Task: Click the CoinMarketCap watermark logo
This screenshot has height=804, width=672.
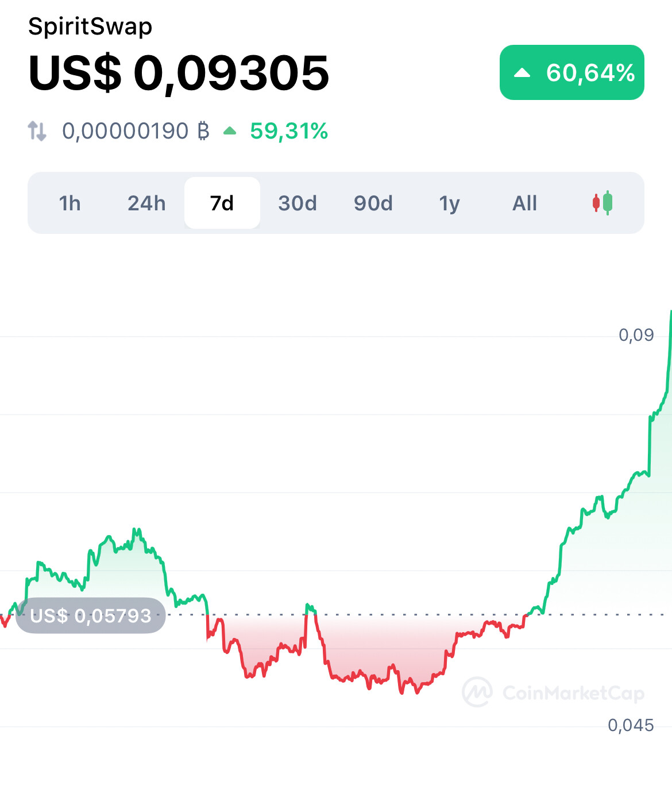Action: tap(477, 692)
